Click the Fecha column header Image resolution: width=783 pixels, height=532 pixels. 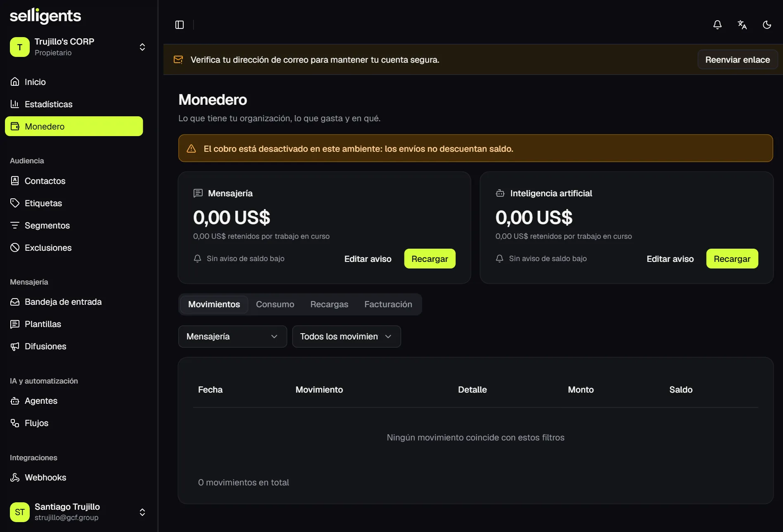(210, 390)
